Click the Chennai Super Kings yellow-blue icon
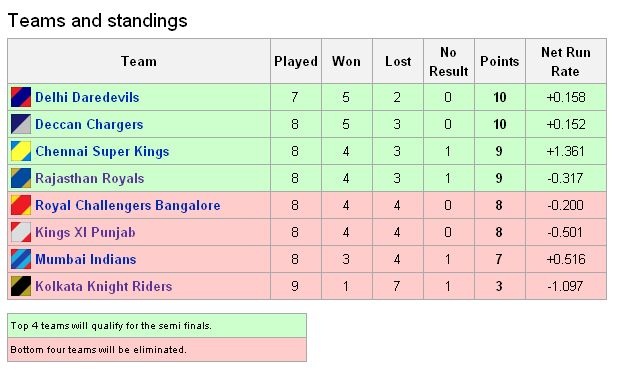 pos(21,151)
